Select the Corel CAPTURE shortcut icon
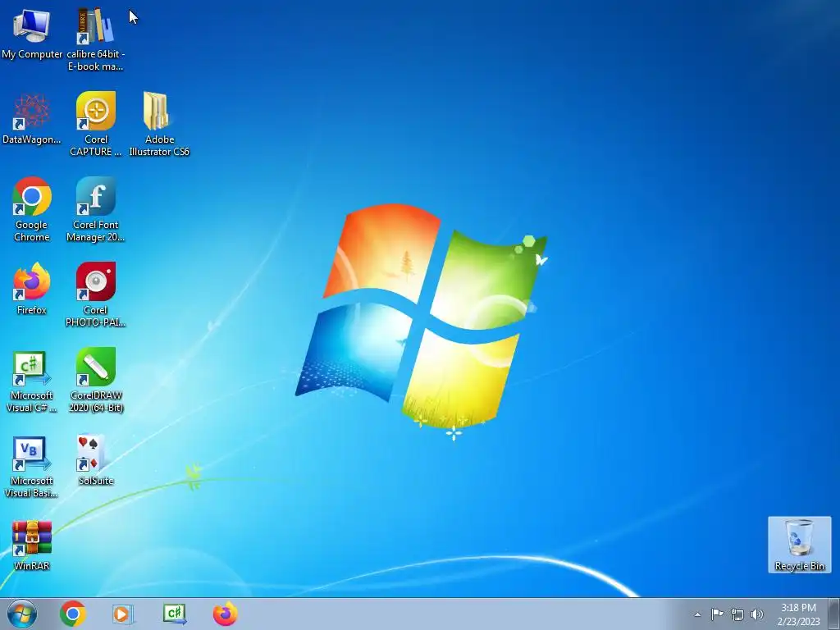Viewport: 840px width, 630px height. pyautogui.click(x=95, y=124)
